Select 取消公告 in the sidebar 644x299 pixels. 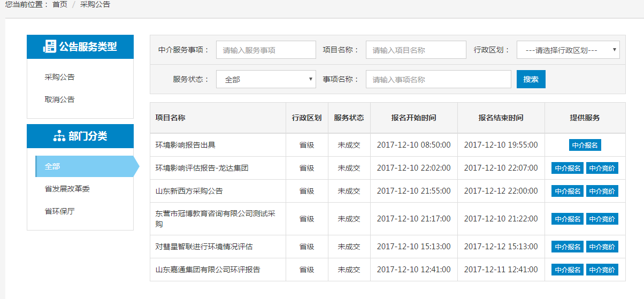[60, 99]
